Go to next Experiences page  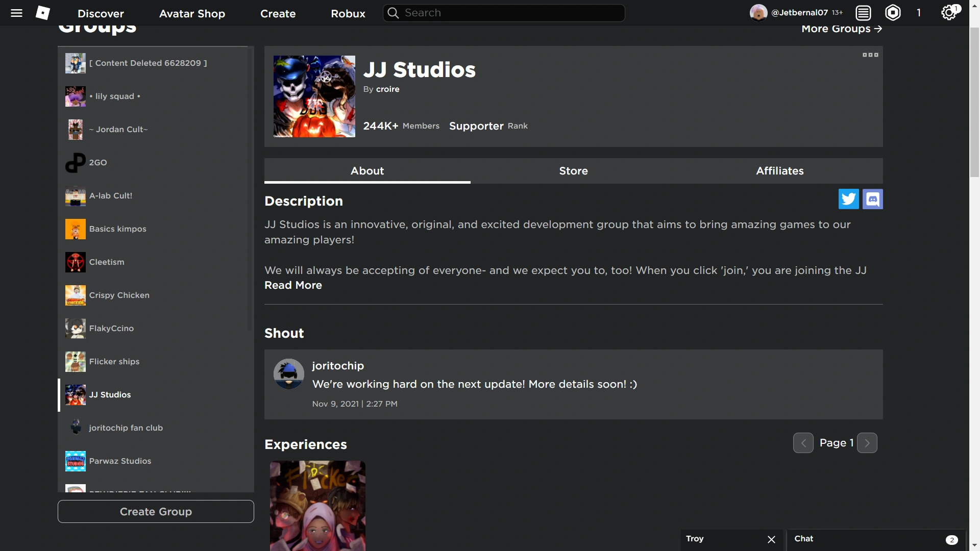pos(867,443)
